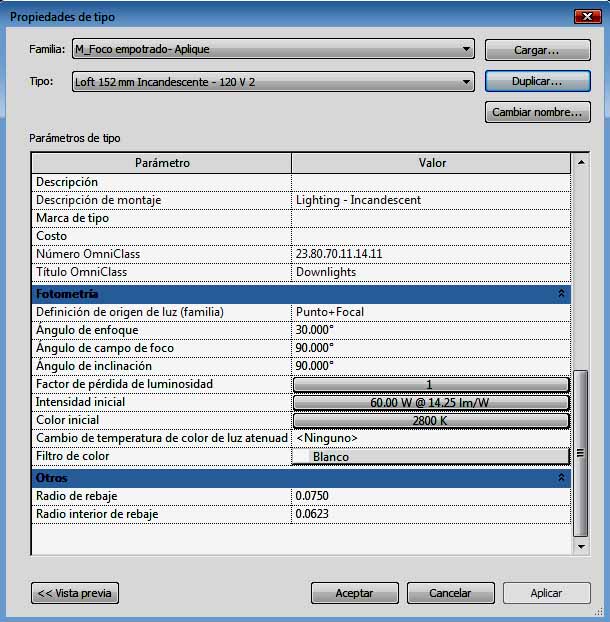Click the Radio interior de rebaje value 0.0623
The image size is (610, 622).
coord(431,514)
